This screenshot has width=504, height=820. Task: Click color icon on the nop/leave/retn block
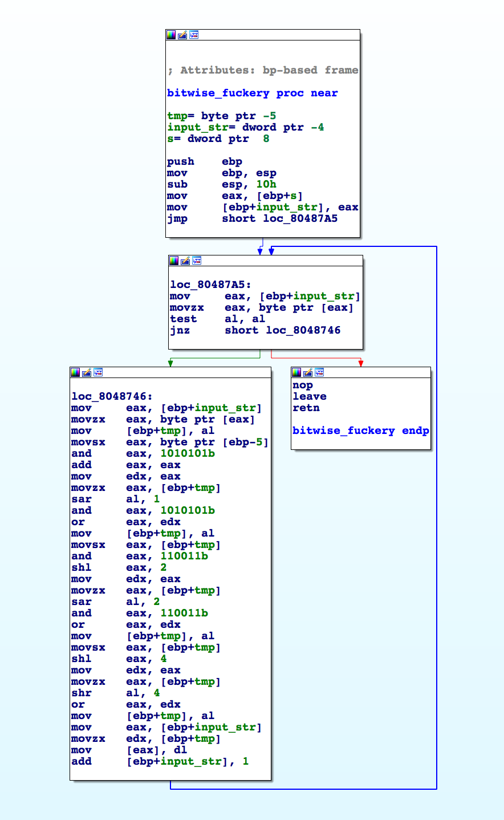296,372
